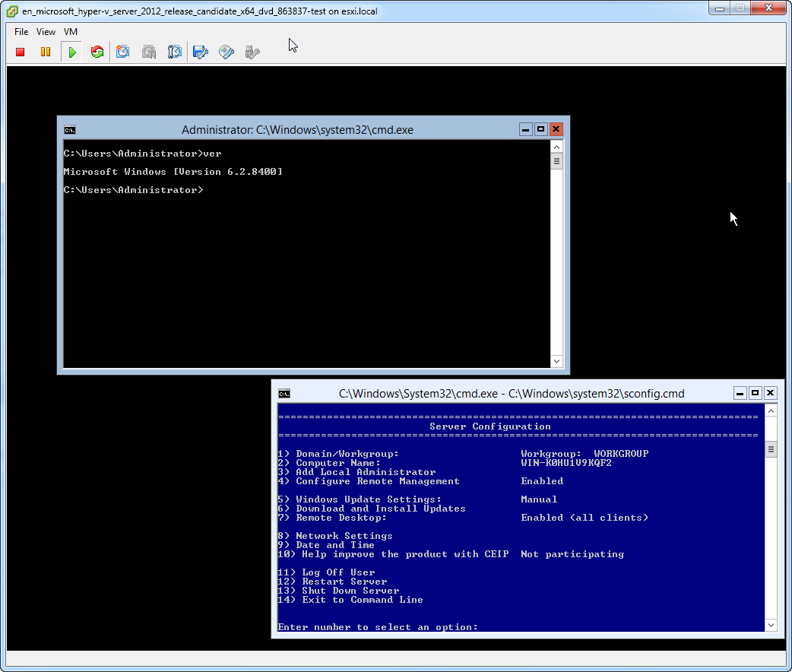Click the 'Workgroup: WORKGROUP' value
Screen dimensions: 792x672
(584, 454)
